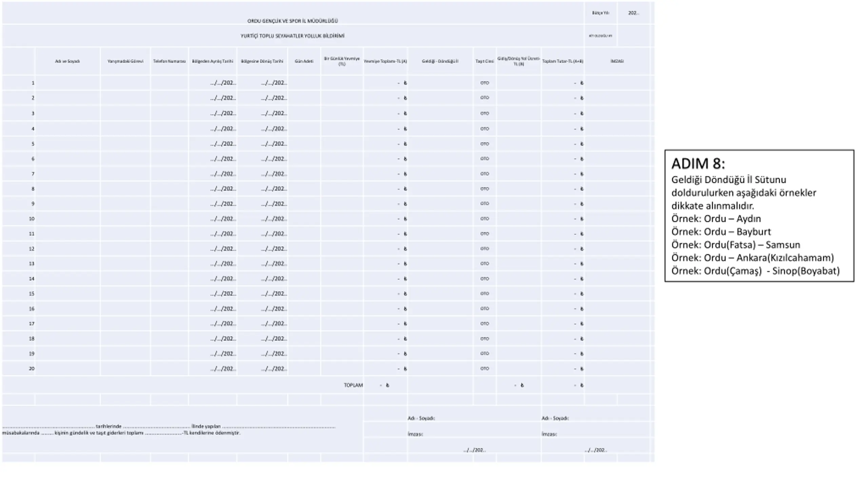
Task: Click the return date cell in row 12
Action: 262,248
